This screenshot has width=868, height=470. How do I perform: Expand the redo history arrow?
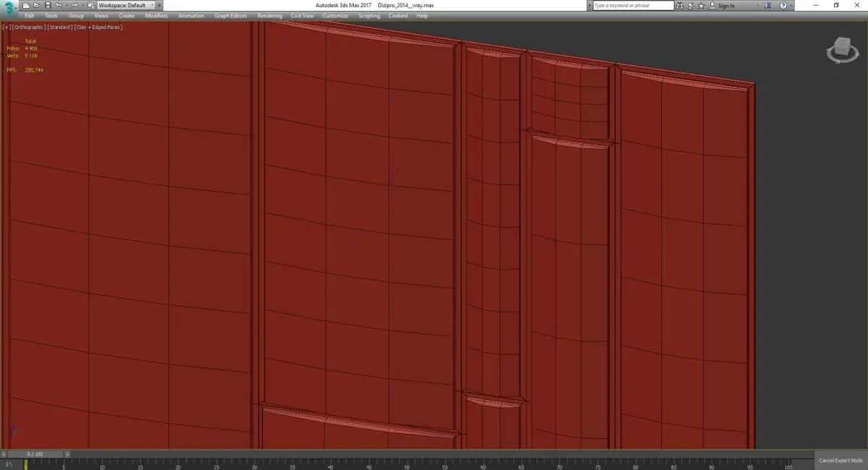[82, 5]
